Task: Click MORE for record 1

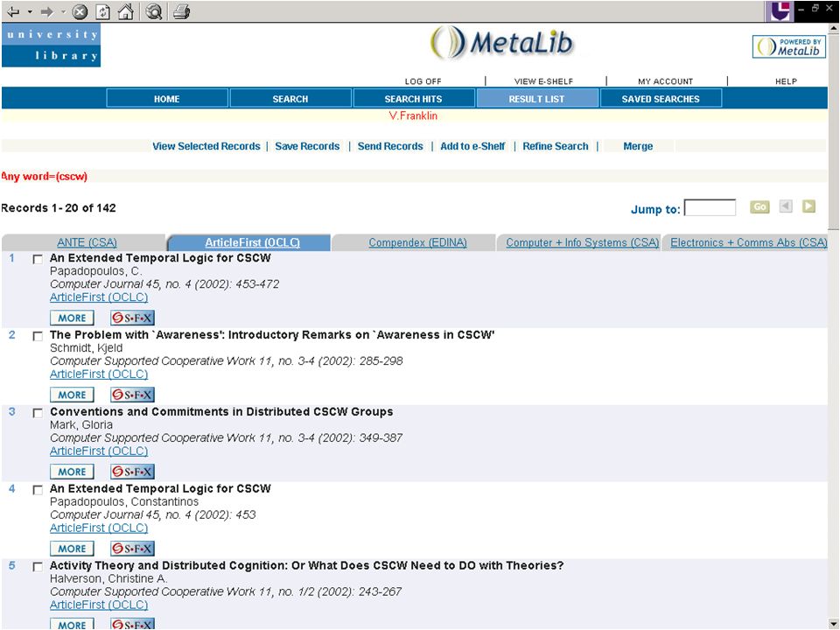Action: pos(73,318)
